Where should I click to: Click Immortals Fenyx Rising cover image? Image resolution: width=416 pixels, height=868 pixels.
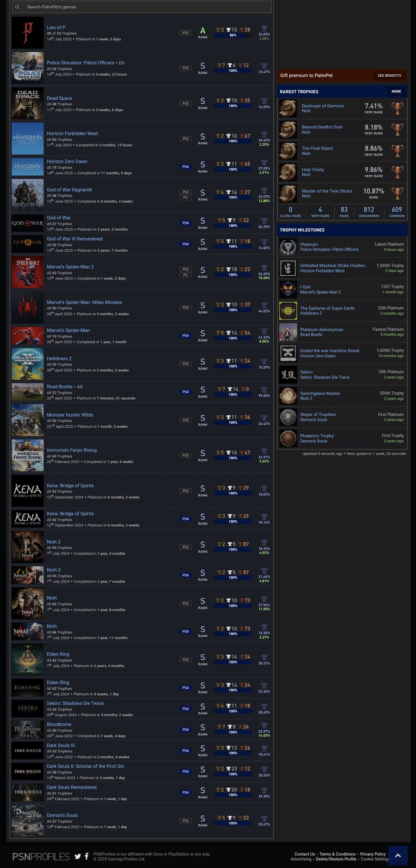click(x=28, y=455)
